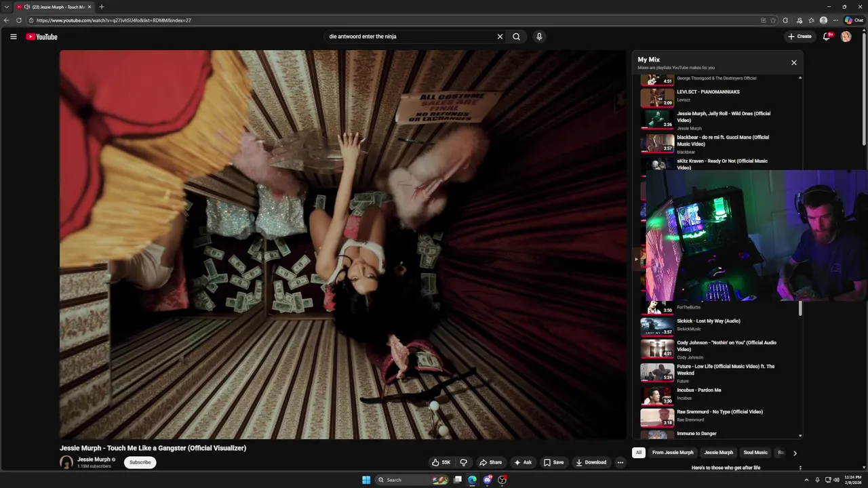Image resolution: width=868 pixels, height=488 pixels.
Task: Select the All filter chip
Action: [x=638, y=453]
